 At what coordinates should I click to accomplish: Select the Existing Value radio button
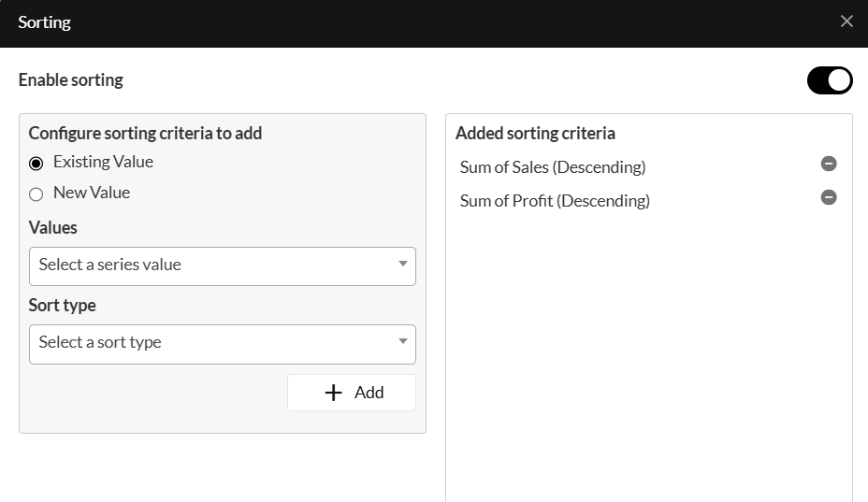(36, 164)
